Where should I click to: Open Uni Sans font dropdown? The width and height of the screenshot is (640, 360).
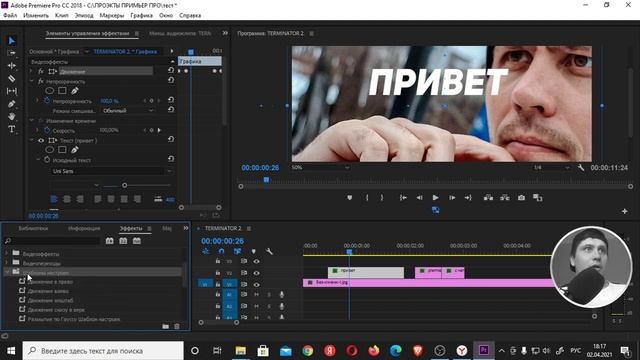coord(111,171)
